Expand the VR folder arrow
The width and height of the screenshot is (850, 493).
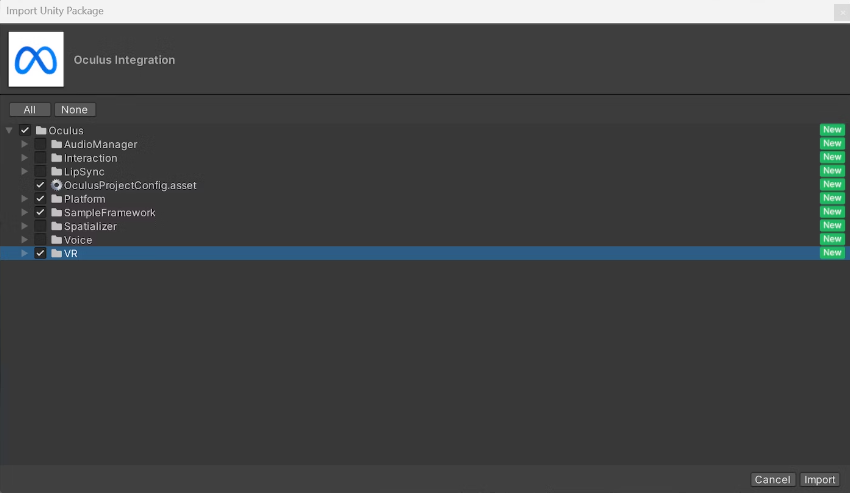[24, 253]
